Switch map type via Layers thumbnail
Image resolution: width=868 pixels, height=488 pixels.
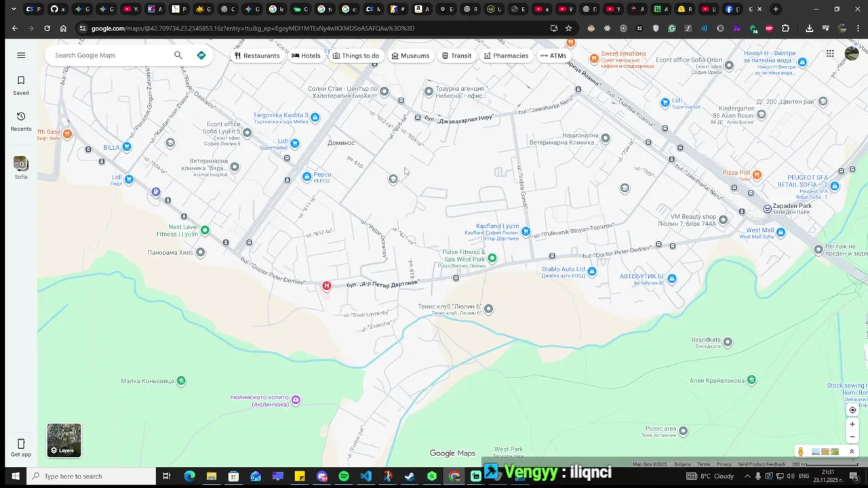click(x=64, y=441)
